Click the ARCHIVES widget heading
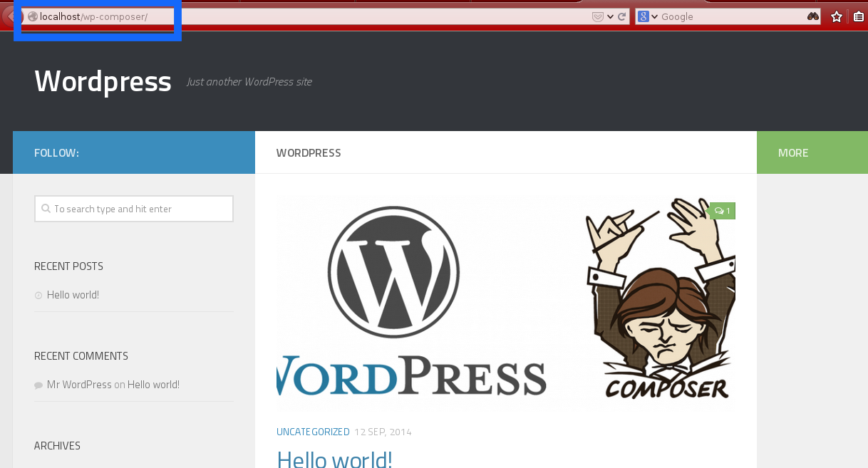The image size is (868, 468). tap(57, 446)
